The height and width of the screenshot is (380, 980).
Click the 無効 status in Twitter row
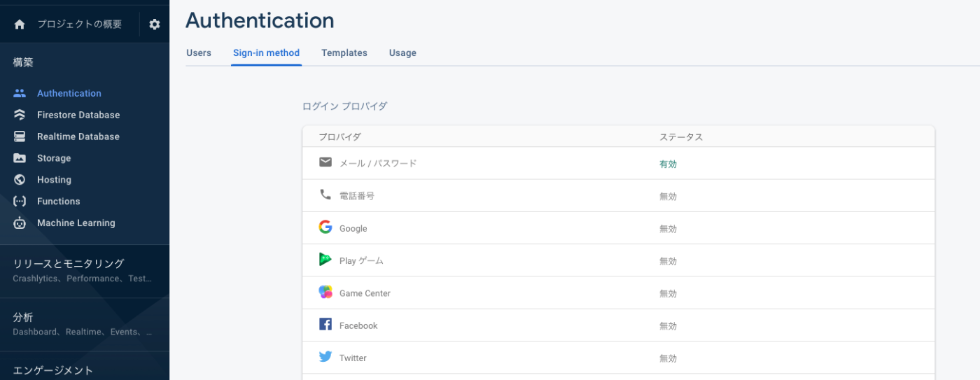point(668,358)
